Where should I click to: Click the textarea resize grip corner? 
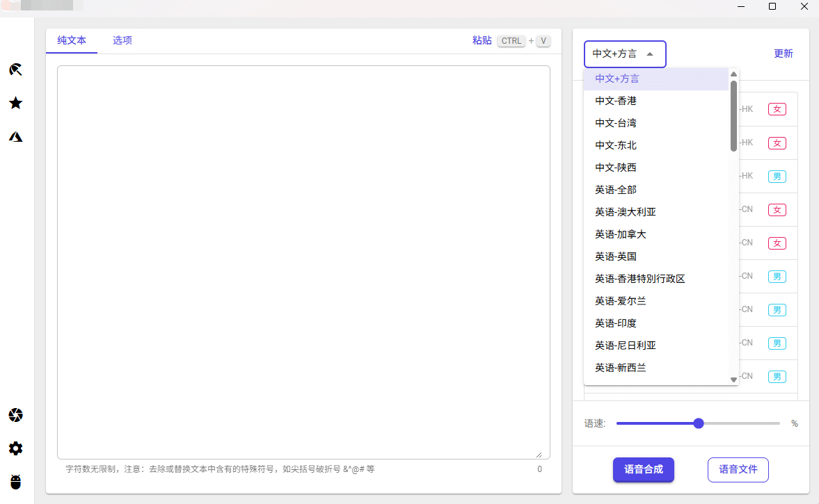coord(539,455)
